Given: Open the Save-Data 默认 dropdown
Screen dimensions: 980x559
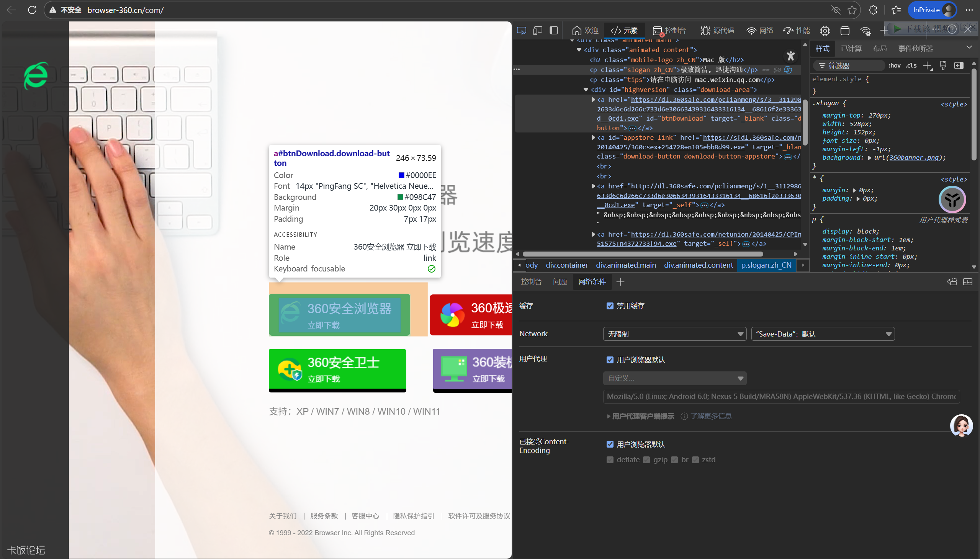Looking at the screenshot, I should click(x=823, y=334).
